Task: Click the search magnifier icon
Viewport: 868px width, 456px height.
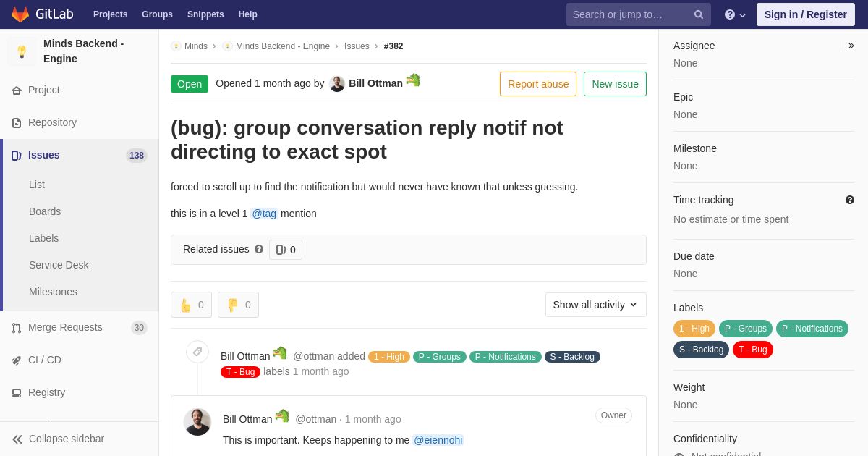Action: click(699, 14)
